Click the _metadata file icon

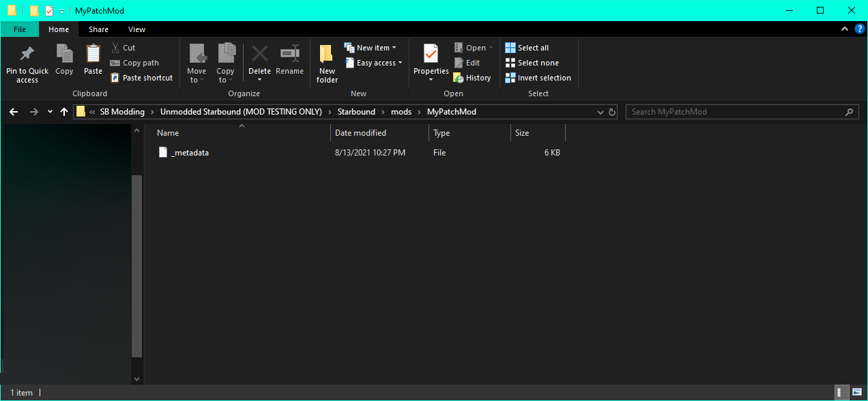point(162,153)
